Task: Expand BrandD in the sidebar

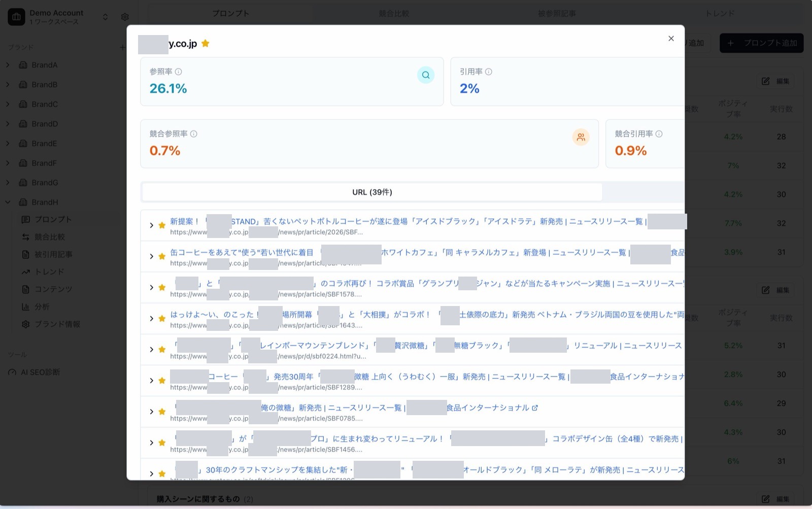Action: tap(8, 124)
